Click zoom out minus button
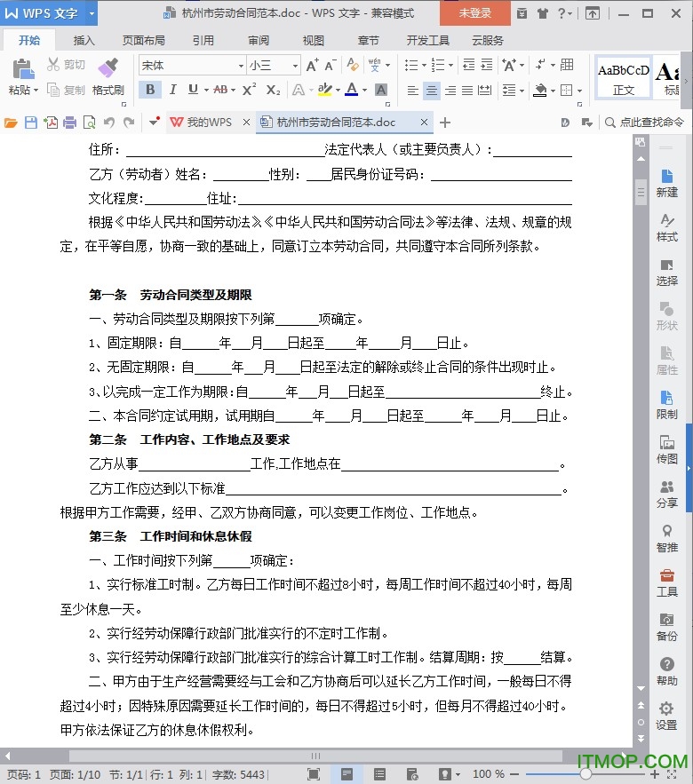This screenshot has height=784, width=693. 514,774
